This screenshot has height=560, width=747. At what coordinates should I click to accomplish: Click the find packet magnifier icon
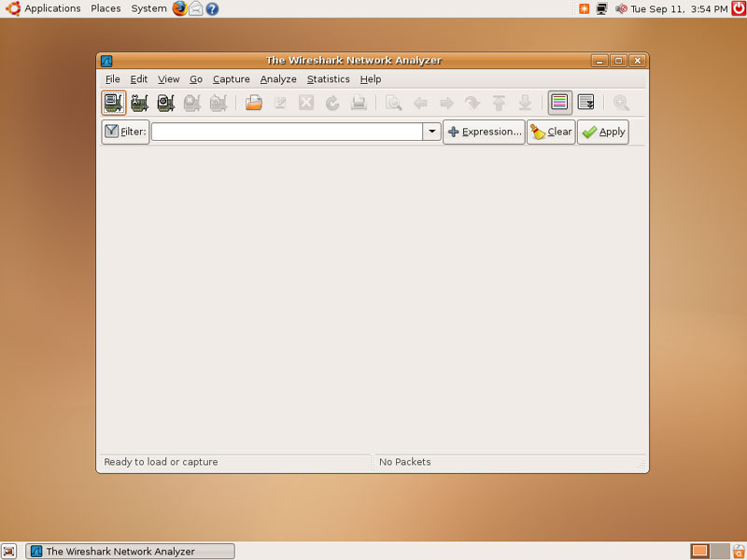[x=393, y=103]
